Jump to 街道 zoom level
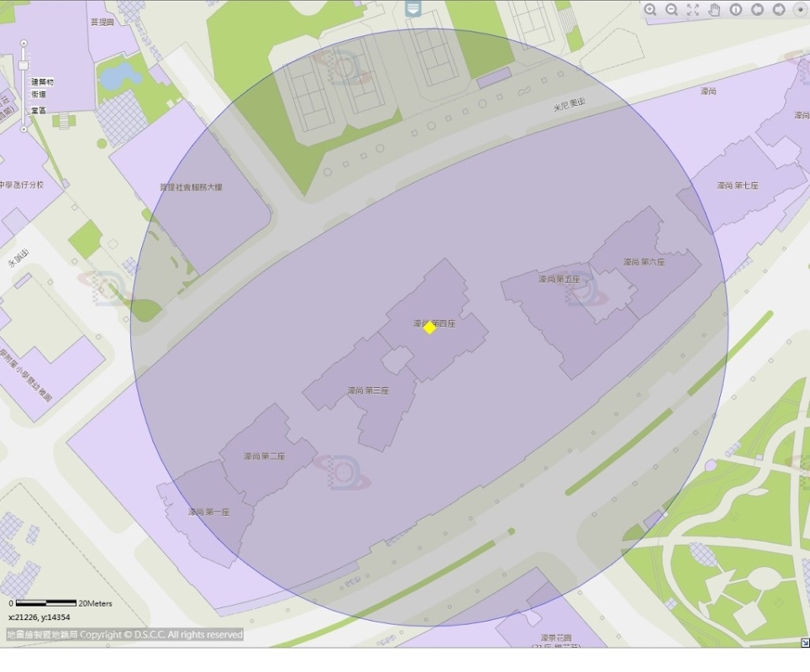 tap(39, 95)
